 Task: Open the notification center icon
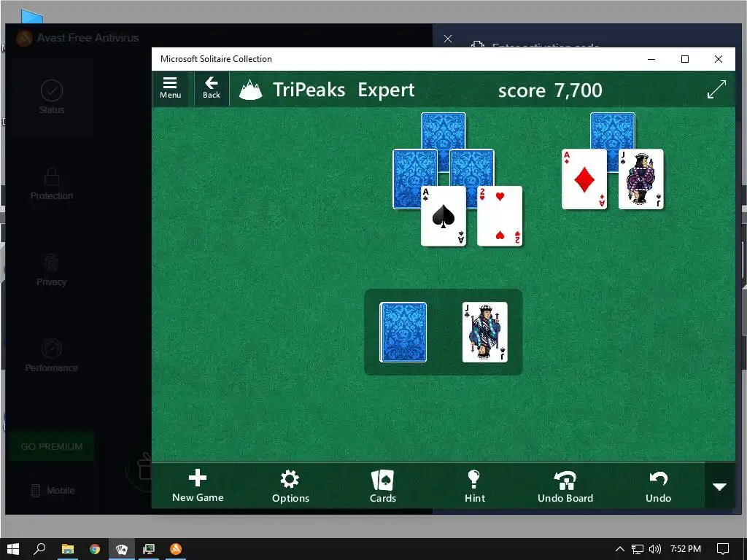[x=723, y=549]
